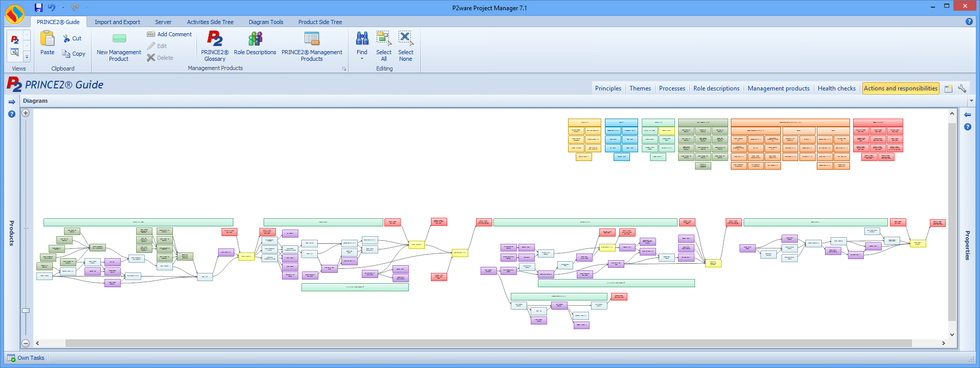Viewport: 980px width, 368px height.
Task: Open the Product Side Tree tab
Action: pos(320,22)
